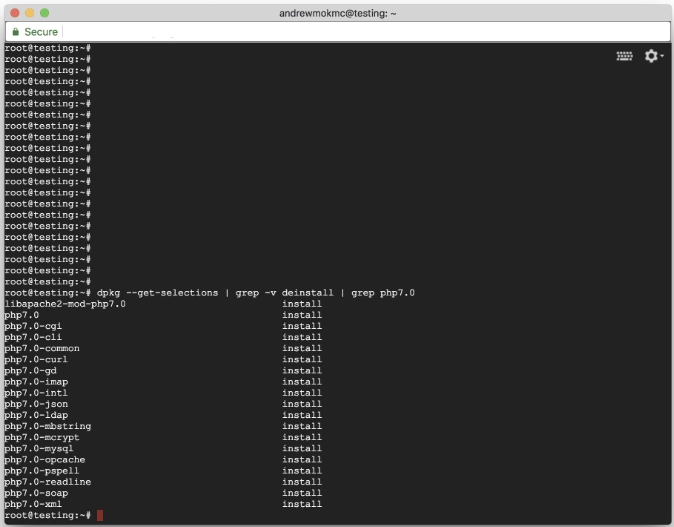The height and width of the screenshot is (527, 674).
Task: Maximize the window using the green button
Action: (45, 11)
